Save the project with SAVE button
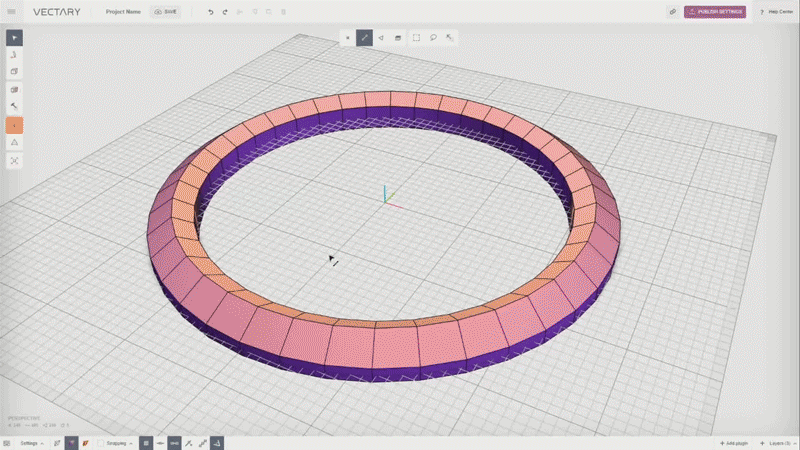This screenshot has width=800, height=450. 165,12
